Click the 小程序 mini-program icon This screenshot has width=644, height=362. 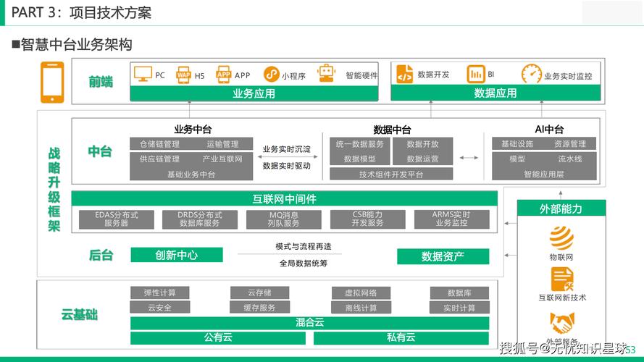click(x=272, y=75)
